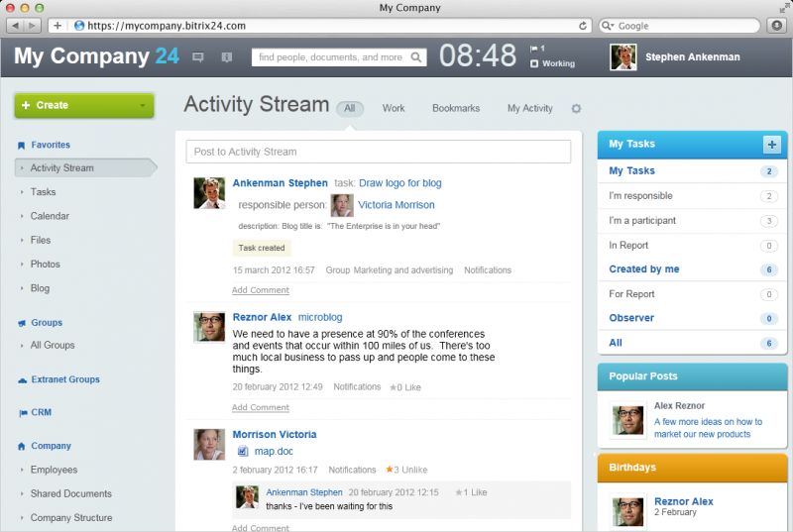The image size is (793, 532).
Task: Open the messages chat icon in header
Action: click(197, 57)
